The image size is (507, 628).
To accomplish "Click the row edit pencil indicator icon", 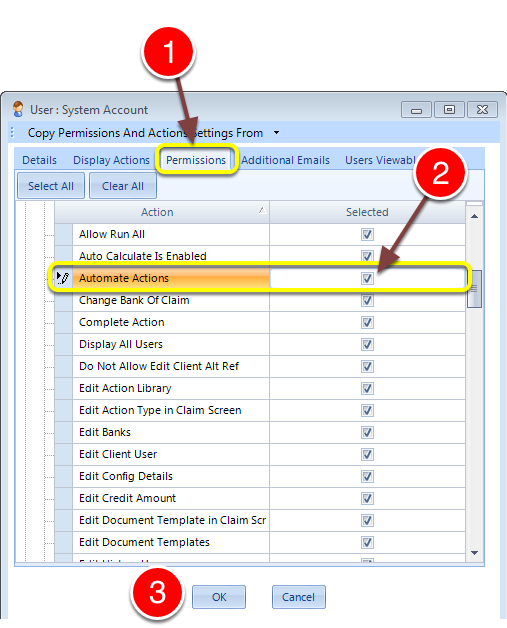I will pyautogui.click(x=63, y=278).
